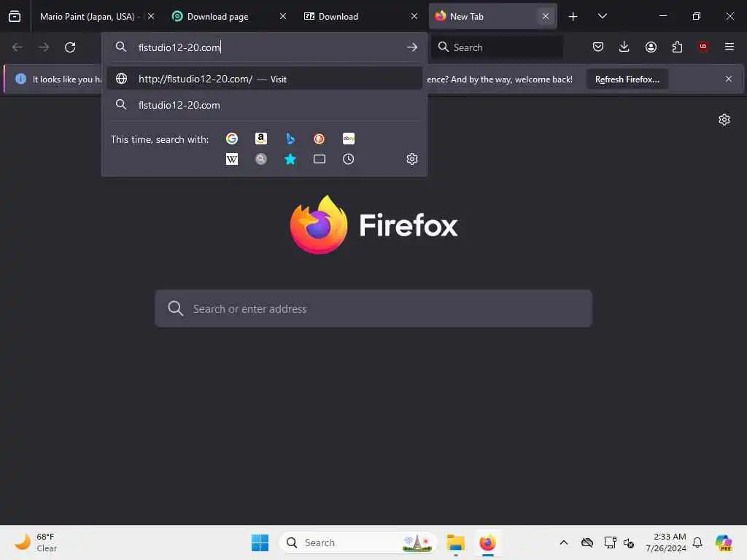Open File Explorer from the taskbar
This screenshot has height=560, width=747.
point(455,542)
